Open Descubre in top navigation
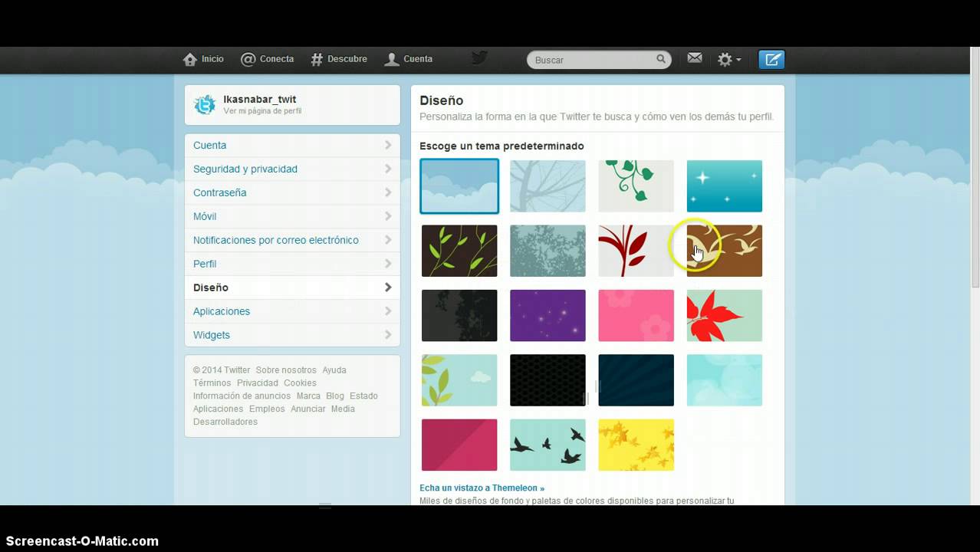The width and height of the screenshot is (980, 552). click(338, 59)
